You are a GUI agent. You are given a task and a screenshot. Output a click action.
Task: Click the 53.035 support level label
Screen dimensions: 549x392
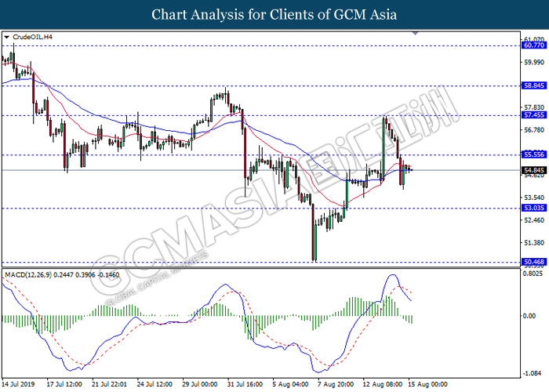coord(533,209)
